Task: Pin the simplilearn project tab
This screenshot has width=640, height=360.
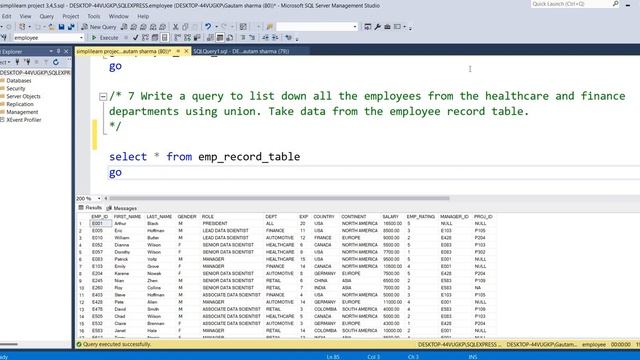Action: coord(178,51)
